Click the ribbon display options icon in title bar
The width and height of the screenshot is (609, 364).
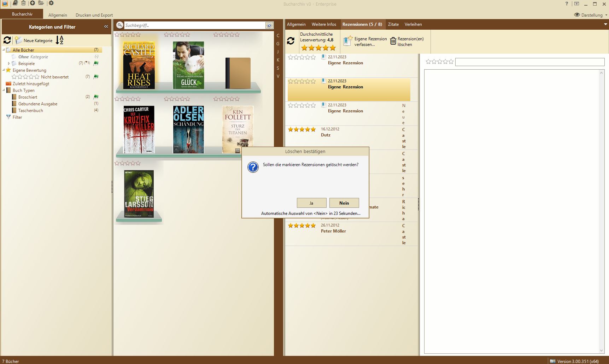click(x=576, y=4)
